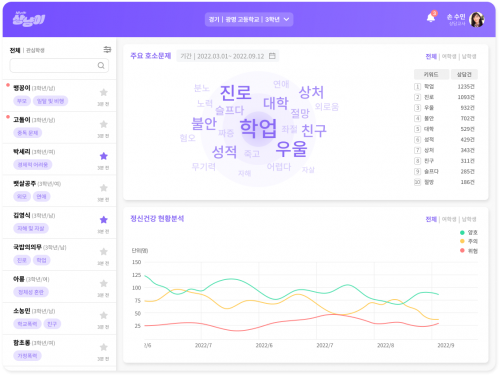Click the green legend dot 양호
The image size is (500, 376).
click(x=462, y=232)
